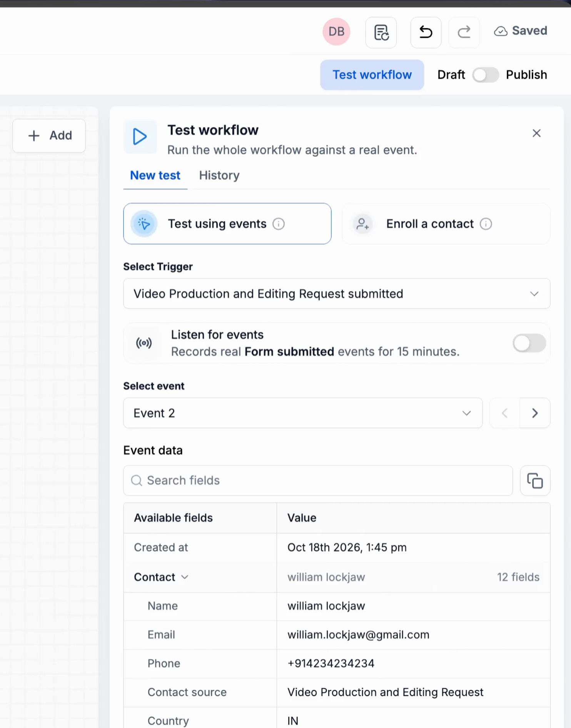
Task: Click the email william.lockjaw@gmail.com
Action: [x=358, y=634]
